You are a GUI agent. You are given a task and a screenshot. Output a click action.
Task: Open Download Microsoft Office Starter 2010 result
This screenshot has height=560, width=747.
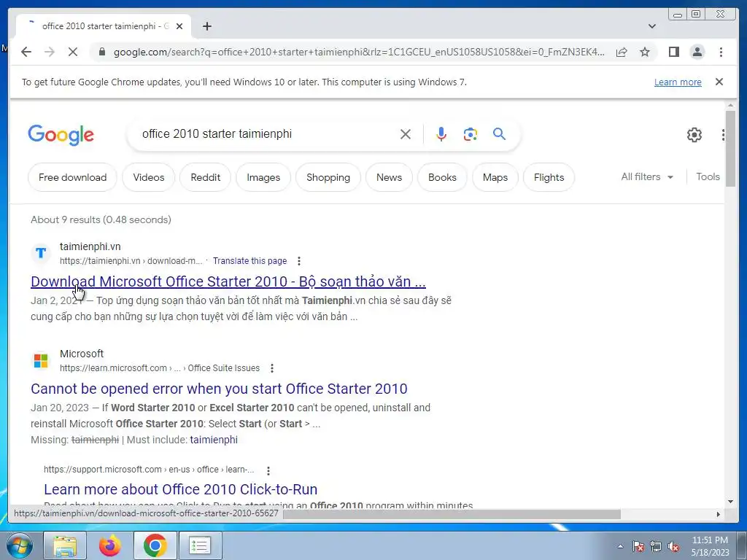click(x=228, y=281)
